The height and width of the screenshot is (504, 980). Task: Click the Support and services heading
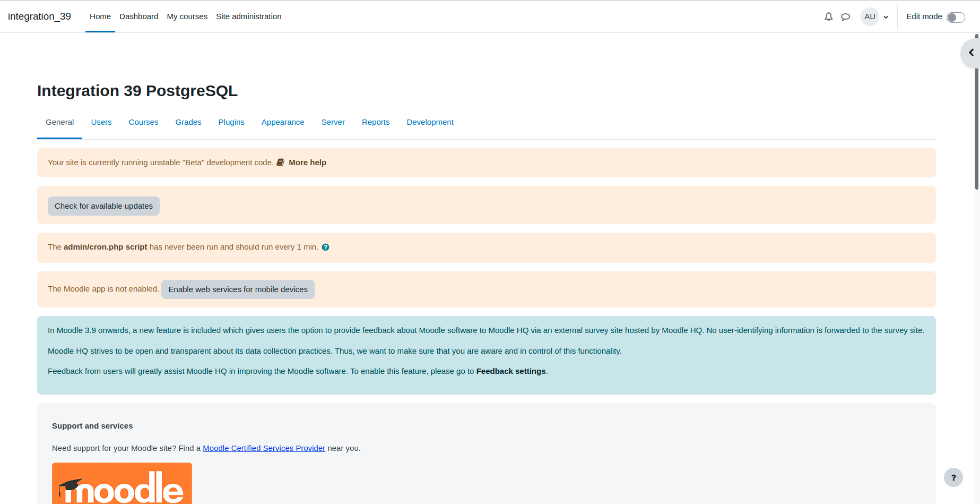pos(92,426)
